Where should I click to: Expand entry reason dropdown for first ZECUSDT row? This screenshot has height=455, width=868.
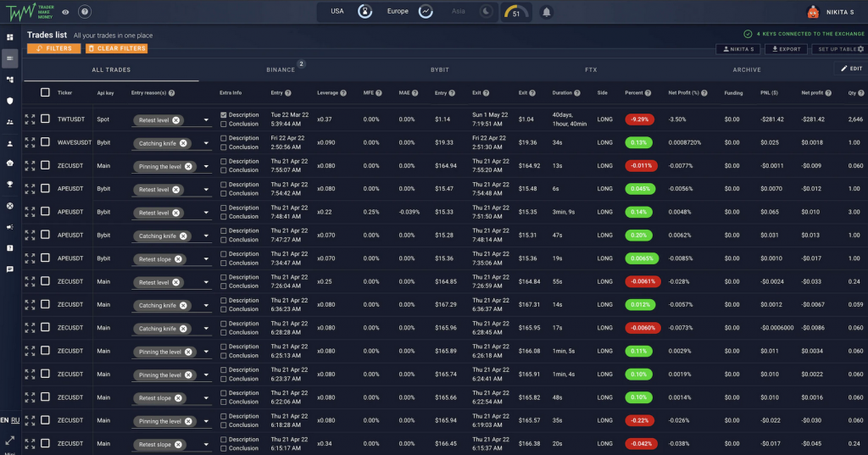click(206, 167)
